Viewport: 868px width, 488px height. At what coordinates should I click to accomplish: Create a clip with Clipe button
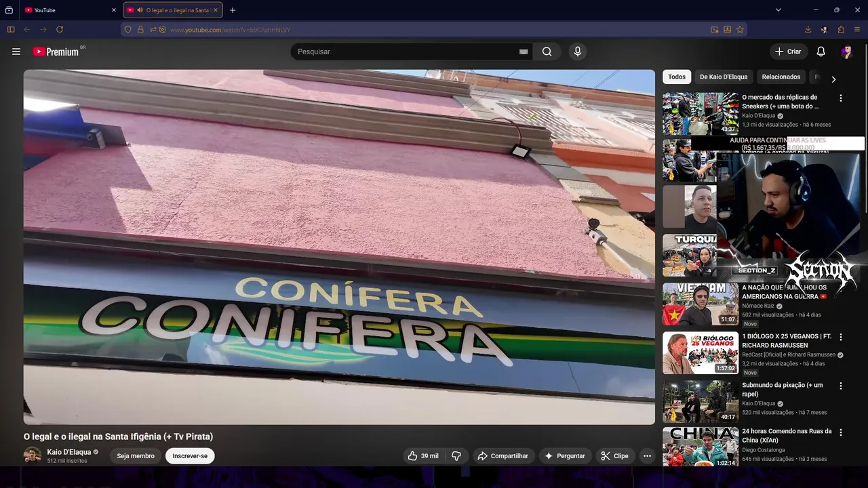click(615, 456)
